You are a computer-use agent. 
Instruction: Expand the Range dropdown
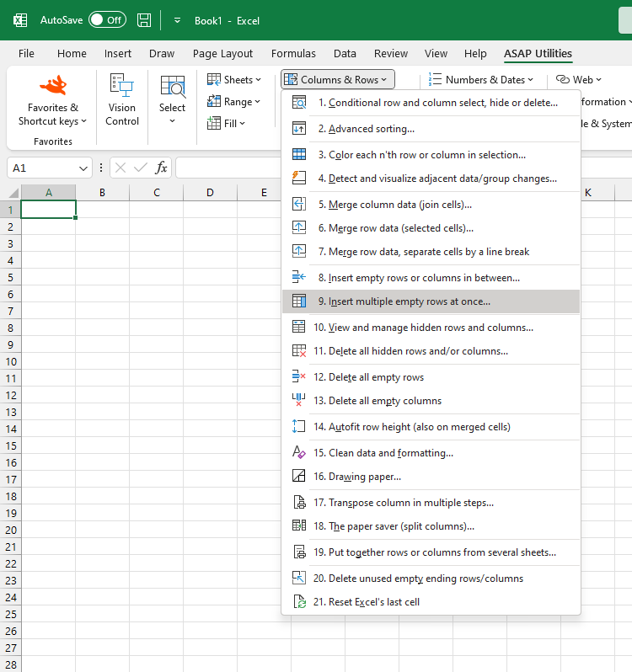(233, 102)
